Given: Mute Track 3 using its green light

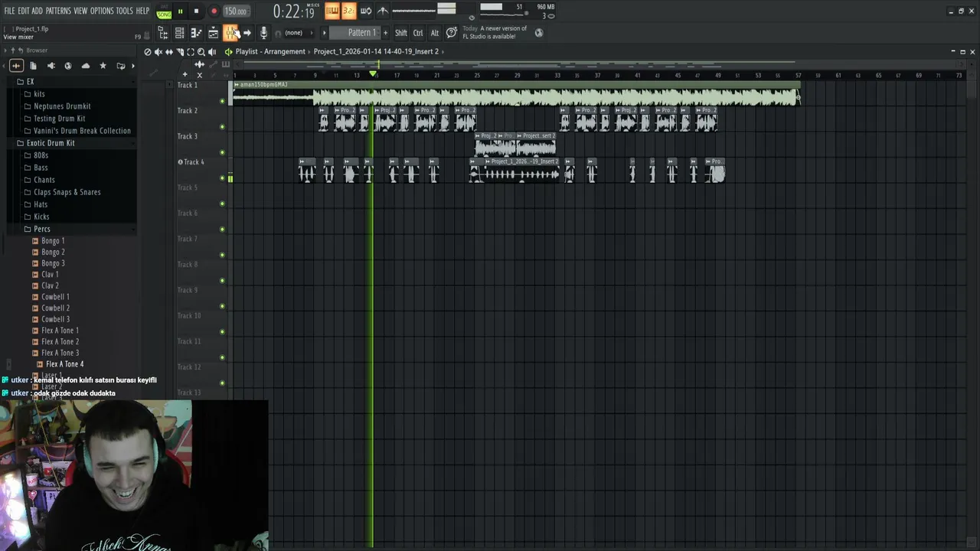Looking at the screenshot, I should [x=222, y=152].
